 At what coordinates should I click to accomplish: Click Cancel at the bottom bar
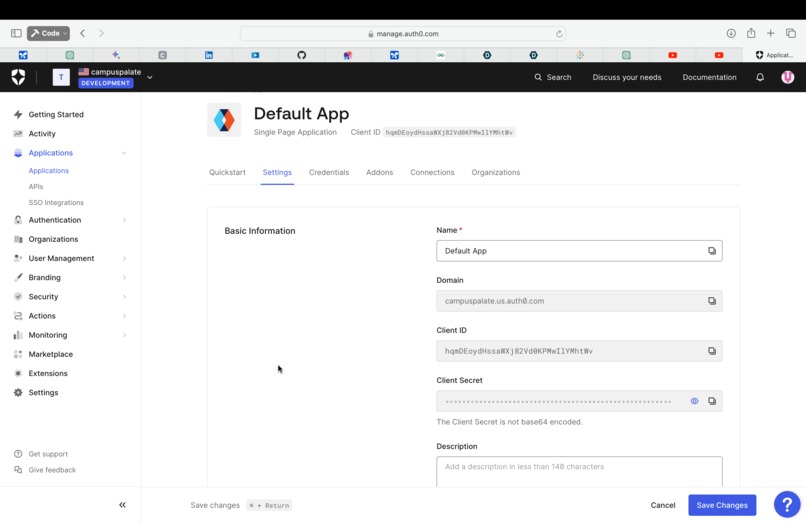click(663, 505)
